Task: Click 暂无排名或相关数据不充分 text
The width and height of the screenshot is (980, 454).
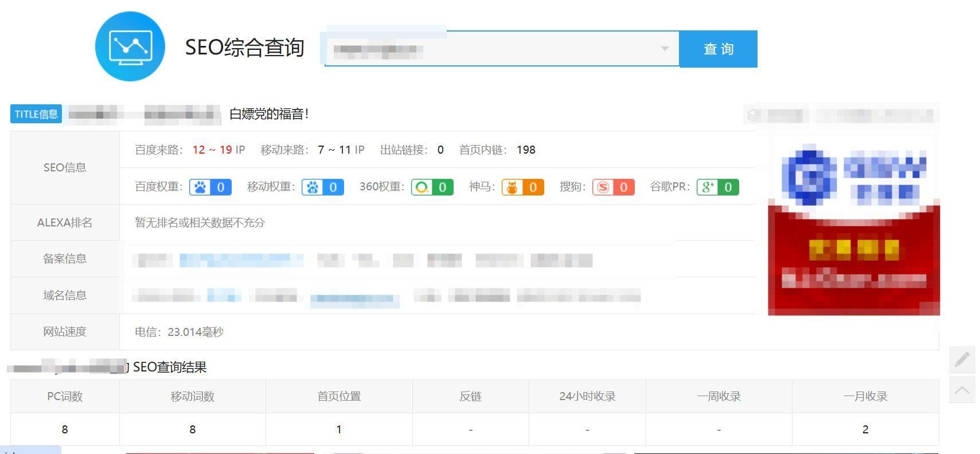Action: (x=200, y=222)
